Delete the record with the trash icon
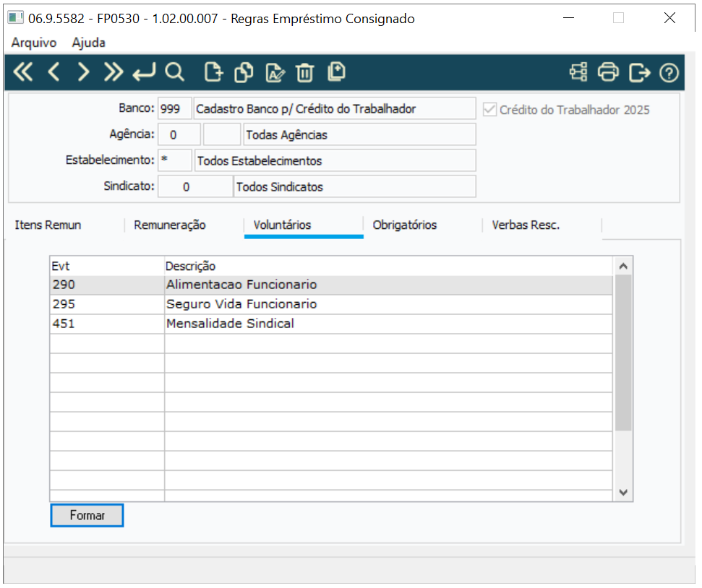This screenshot has height=588, width=702. point(305,72)
